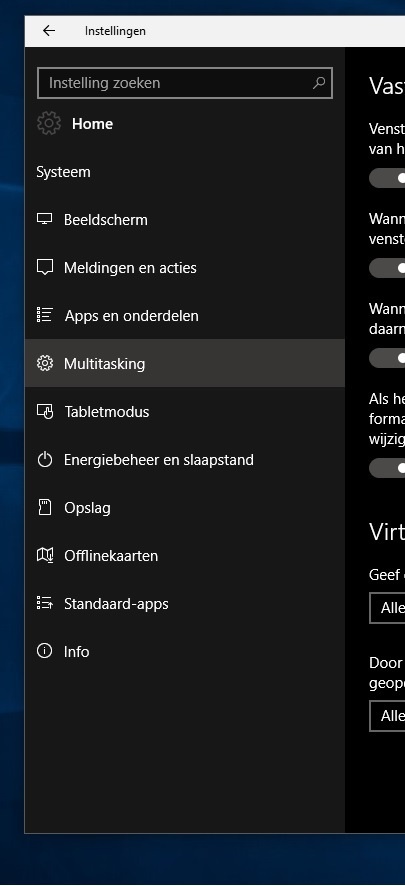Toggle the fourth switch above Virtuele section

click(387, 468)
